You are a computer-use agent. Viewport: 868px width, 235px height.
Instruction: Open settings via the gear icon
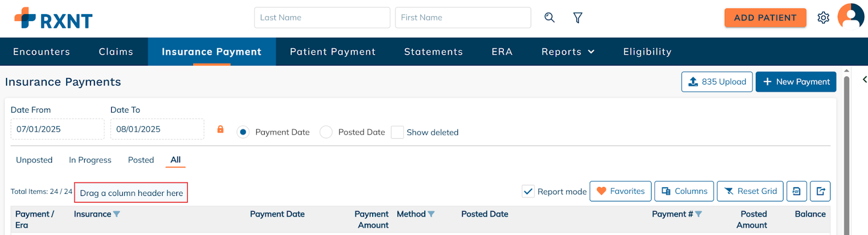coord(823,18)
